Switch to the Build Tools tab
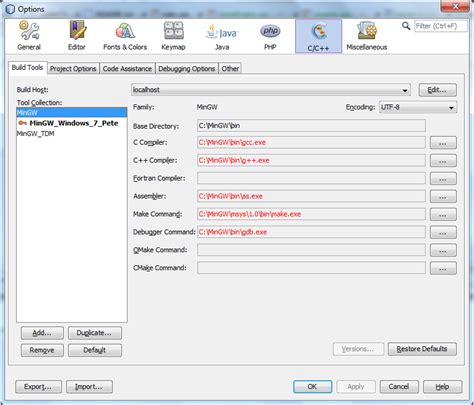The height and width of the screenshot is (405, 474). tap(27, 68)
